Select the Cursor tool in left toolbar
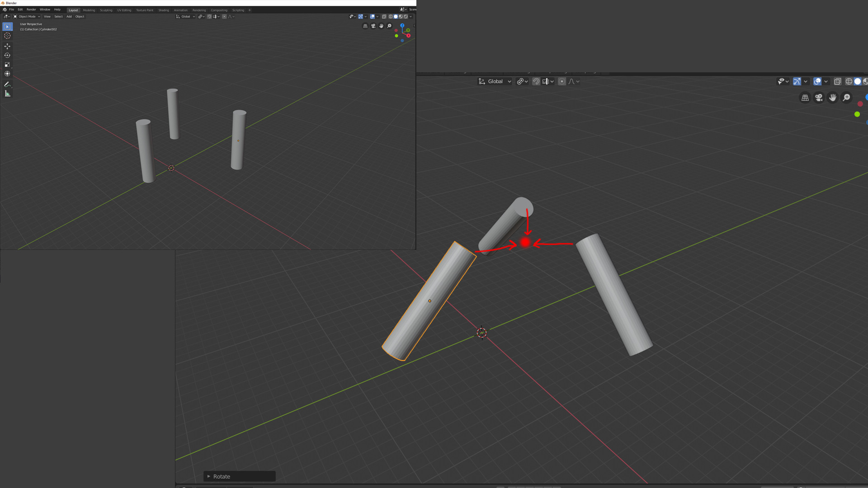 (x=7, y=36)
